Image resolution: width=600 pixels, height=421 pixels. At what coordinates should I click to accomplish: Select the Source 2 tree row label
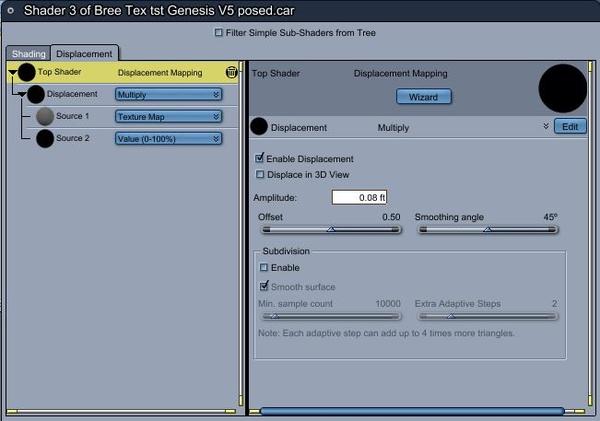point(72,138)
